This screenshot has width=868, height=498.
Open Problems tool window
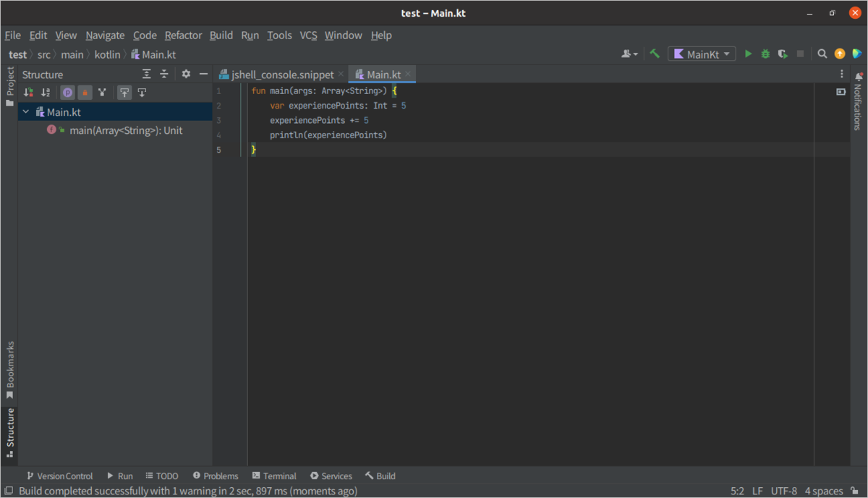(215, 476)
